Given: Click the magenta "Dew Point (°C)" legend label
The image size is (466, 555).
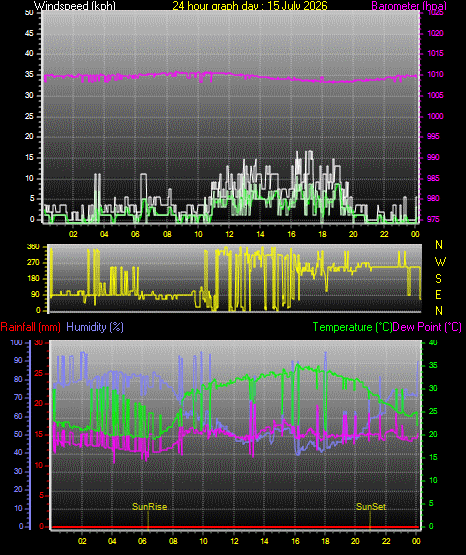Looking at the screenshot, I should click(427, 327).
